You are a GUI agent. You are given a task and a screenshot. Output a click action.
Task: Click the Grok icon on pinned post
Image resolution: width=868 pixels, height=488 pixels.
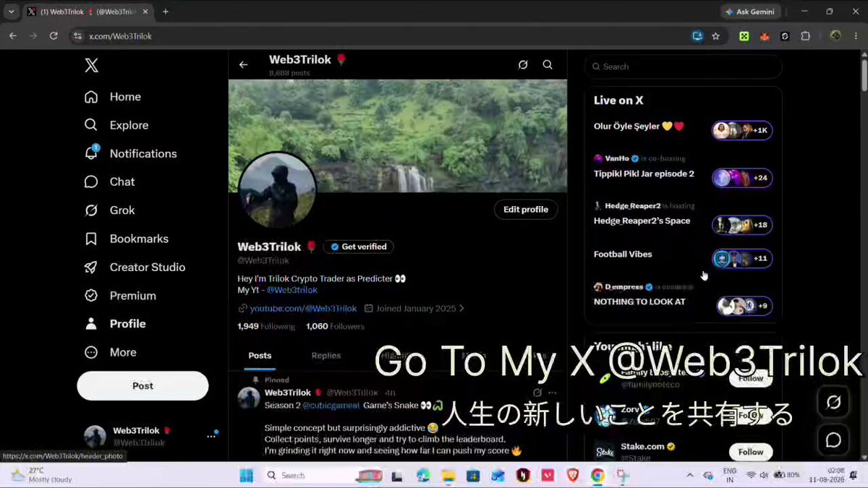(537, 393)
